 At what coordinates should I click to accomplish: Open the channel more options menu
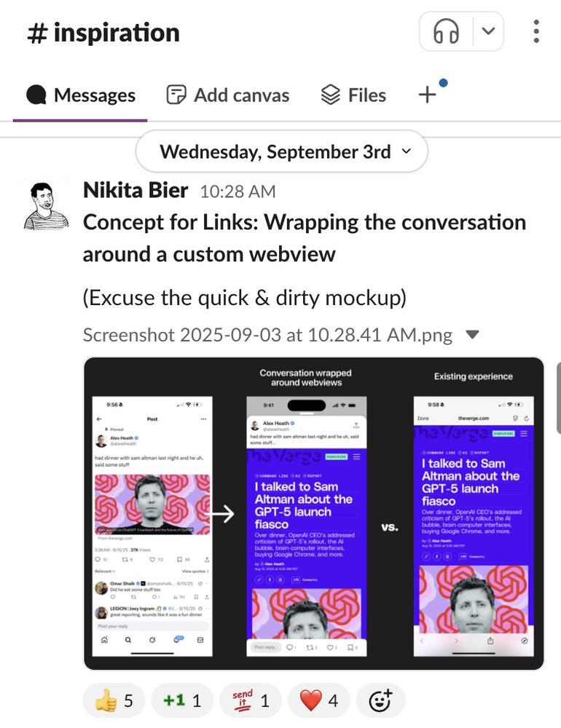click(x=536, y=31)
